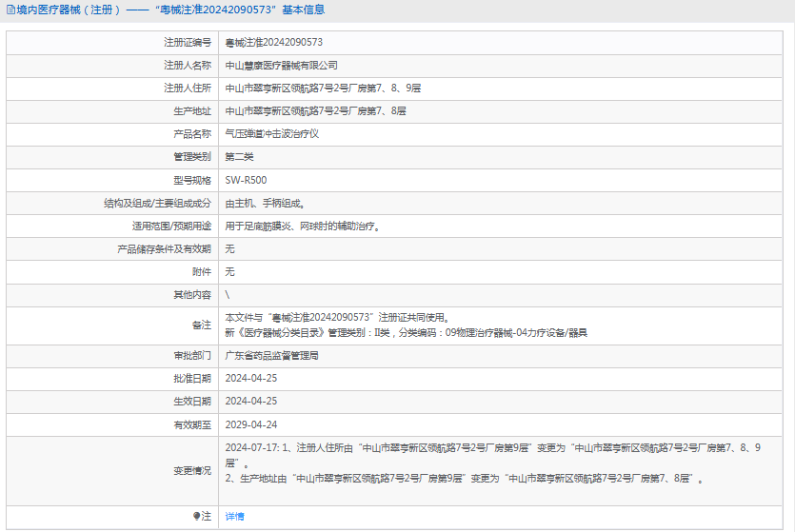Viewport: 795px width, 532px height.
Task: Click backslash value in 其他内容 row
Action: (228, 295)
